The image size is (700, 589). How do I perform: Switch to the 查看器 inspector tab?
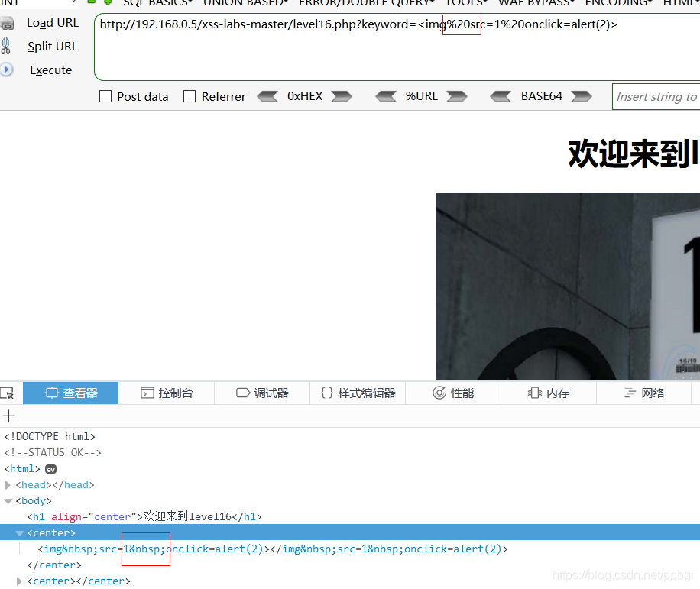[x=70, y=393]
